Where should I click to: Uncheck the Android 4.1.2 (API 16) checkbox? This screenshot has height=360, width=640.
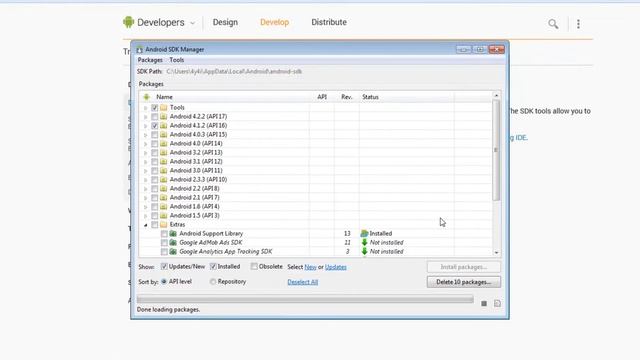(154, 125)
